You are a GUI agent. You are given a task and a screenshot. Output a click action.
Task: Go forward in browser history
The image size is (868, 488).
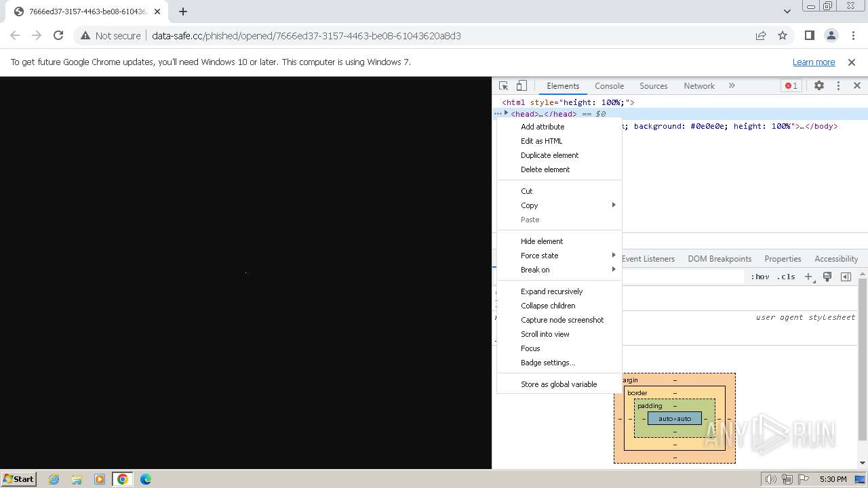(37, 35)
